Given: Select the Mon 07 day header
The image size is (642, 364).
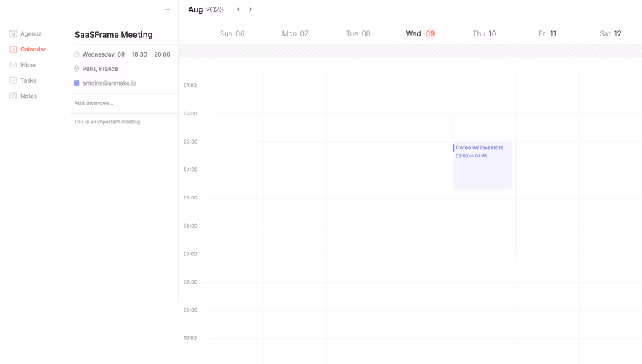Looking at the screenshot, I should (x=295, y=33).
